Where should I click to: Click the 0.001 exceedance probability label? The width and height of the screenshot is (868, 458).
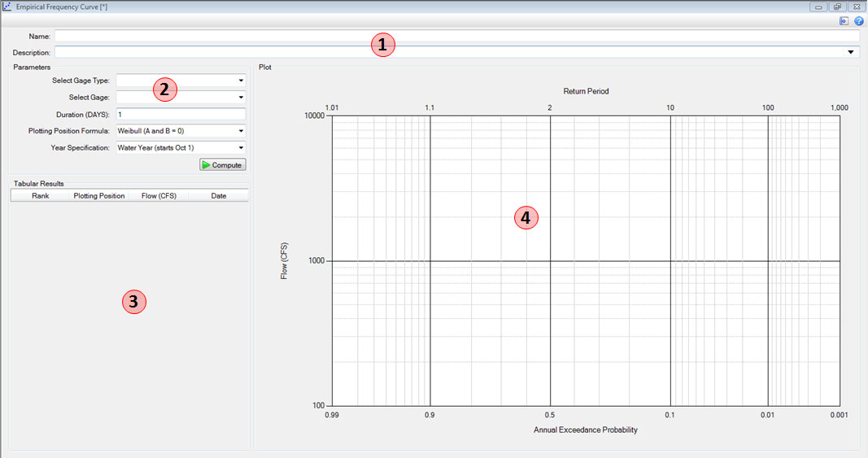pos(839,415)
